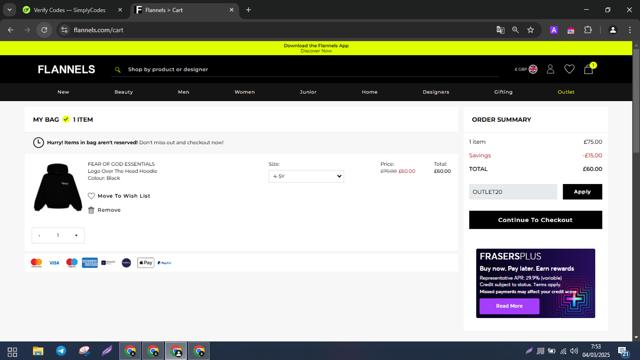The width and height of the screenshot is (640, 360).
Task: Go back with the browser back arrow
Action: coord(11,30)
